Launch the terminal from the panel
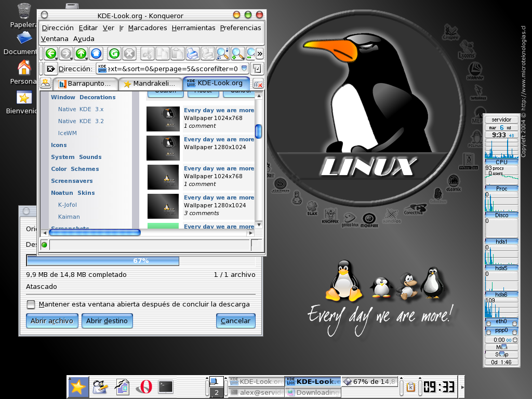Image resolution: width=532 pixels, height=399 pixels. pos(166,387)
